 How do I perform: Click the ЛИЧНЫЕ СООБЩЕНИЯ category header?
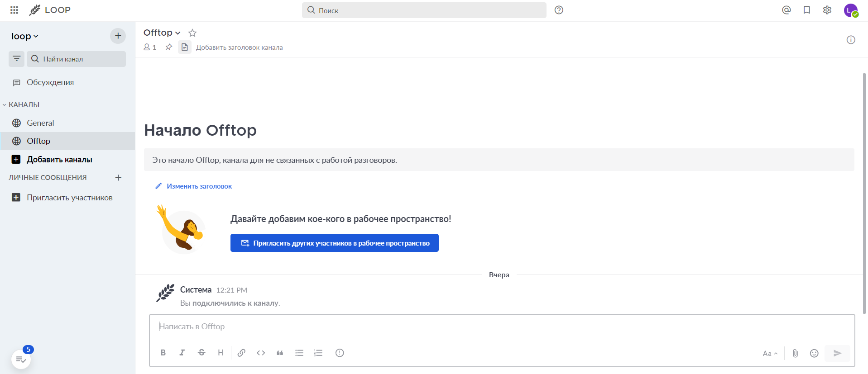tap(48, 178)
